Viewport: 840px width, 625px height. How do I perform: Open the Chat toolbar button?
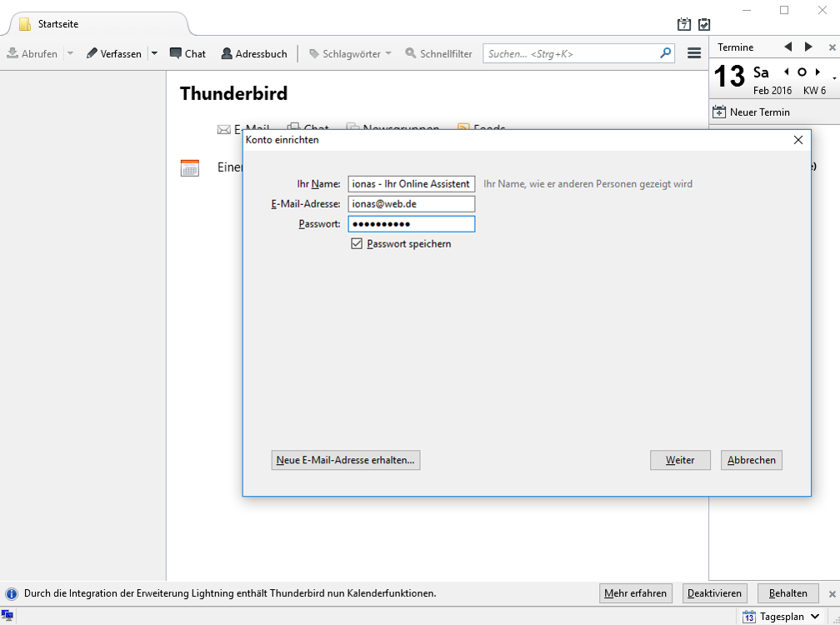click(x=187, y=53)
